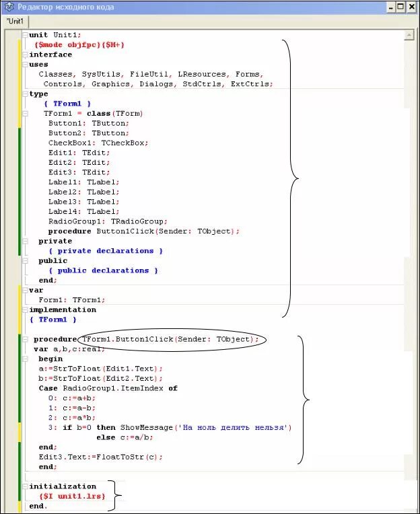
Task: Click the 'Label3: TLabel;' declaration
Action: click(84, 202)
